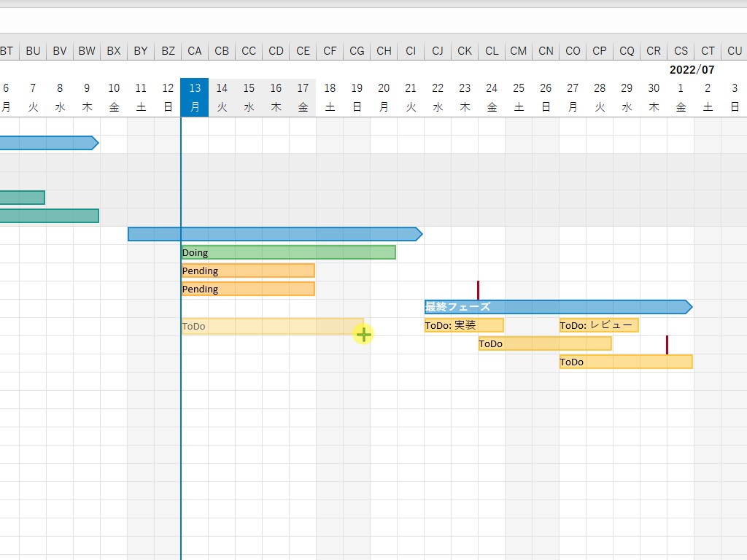The width and height of the screenshot is (747, 560).
Task: Click the red milestone marker near June 30
Action: coord(667,345)
